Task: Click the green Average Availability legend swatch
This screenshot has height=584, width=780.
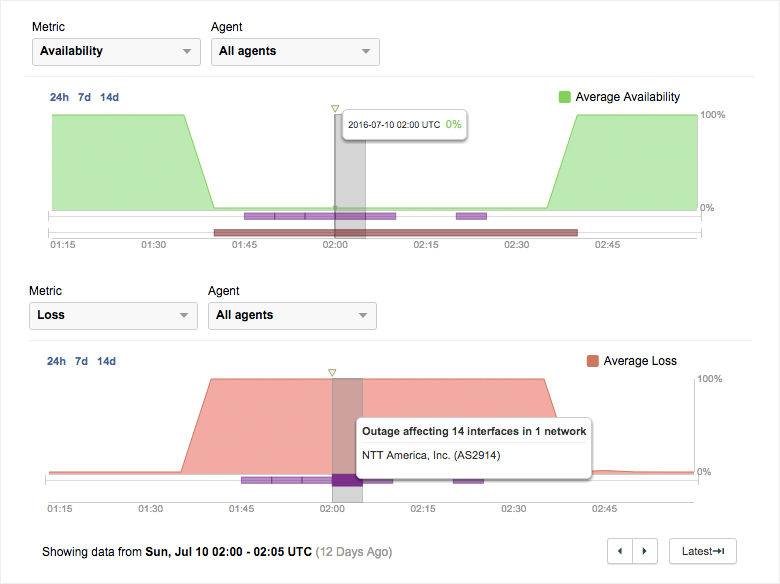Action: [x=565, y=97]
